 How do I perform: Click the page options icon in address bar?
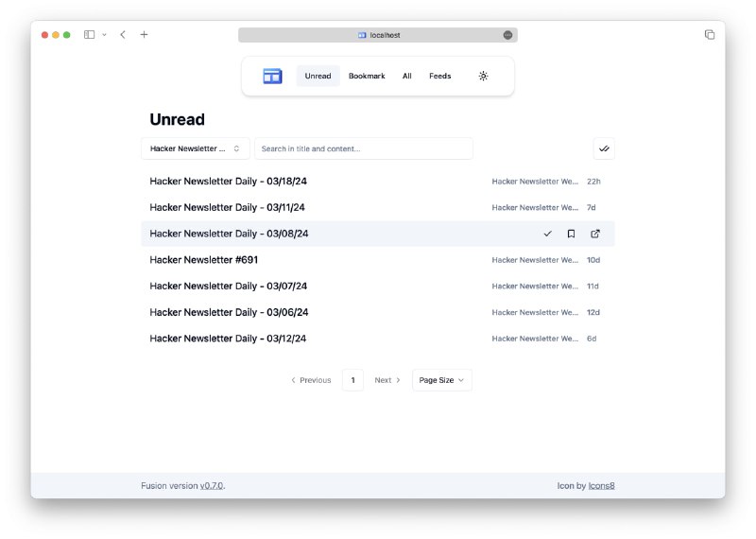(507, 35)
